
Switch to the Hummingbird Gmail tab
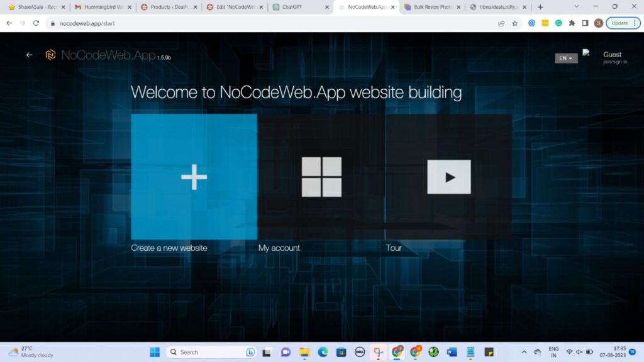pos(103,7)
